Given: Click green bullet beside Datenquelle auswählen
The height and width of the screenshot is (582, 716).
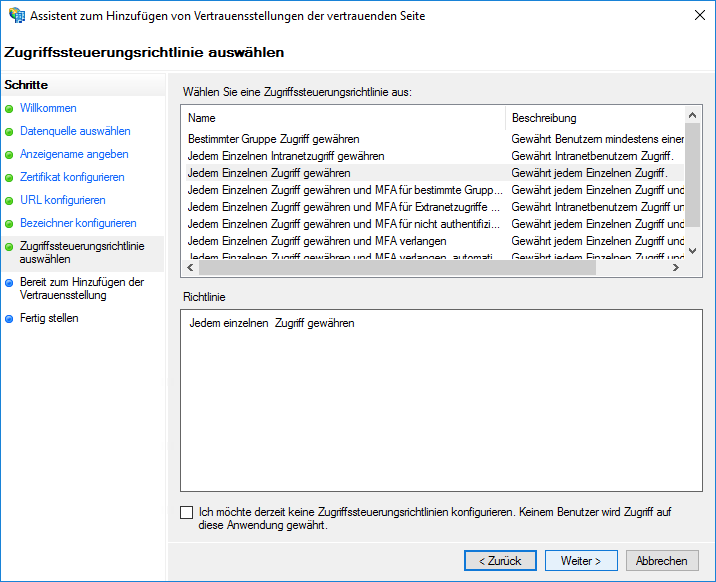Looking at the screenshot, I should coord(9,132).
